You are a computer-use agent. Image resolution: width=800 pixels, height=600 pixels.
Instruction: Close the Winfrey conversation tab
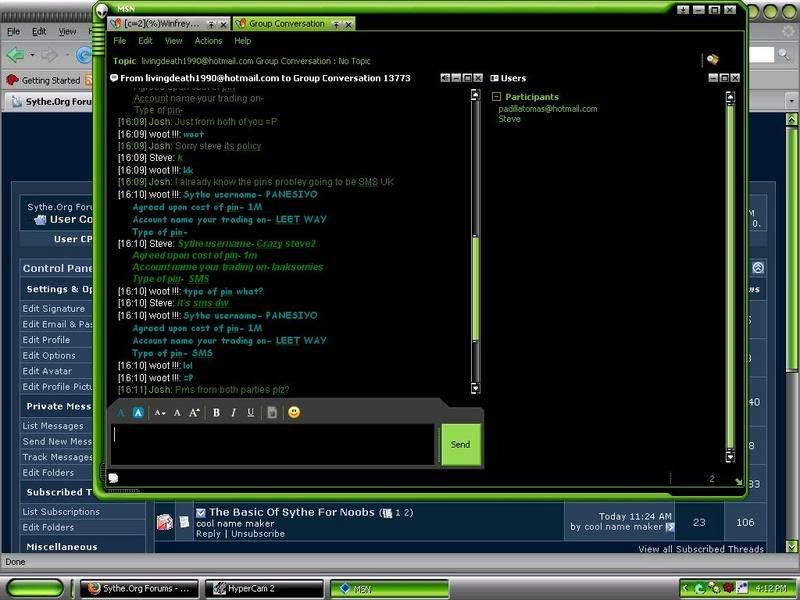223,24
